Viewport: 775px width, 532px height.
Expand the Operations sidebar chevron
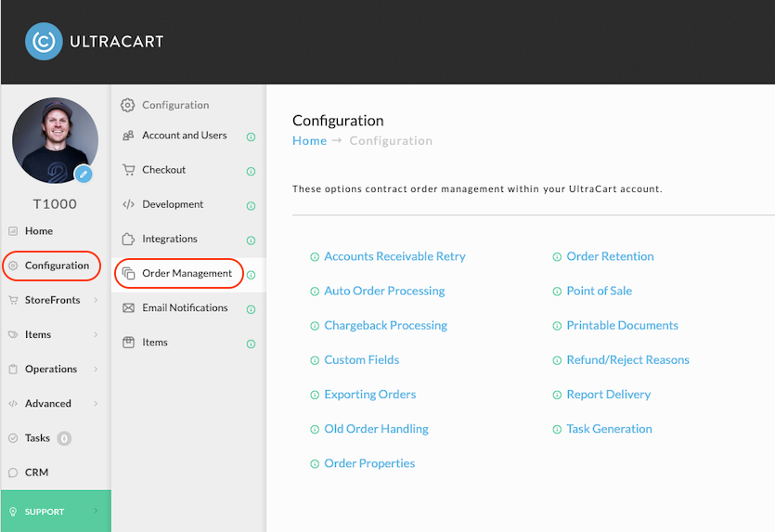[96, 369]
